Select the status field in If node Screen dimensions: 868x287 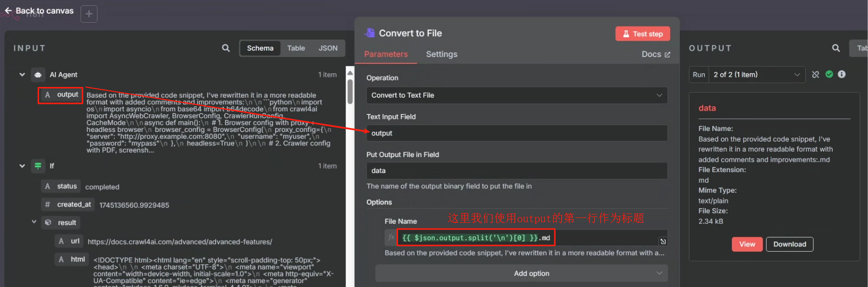61,186
